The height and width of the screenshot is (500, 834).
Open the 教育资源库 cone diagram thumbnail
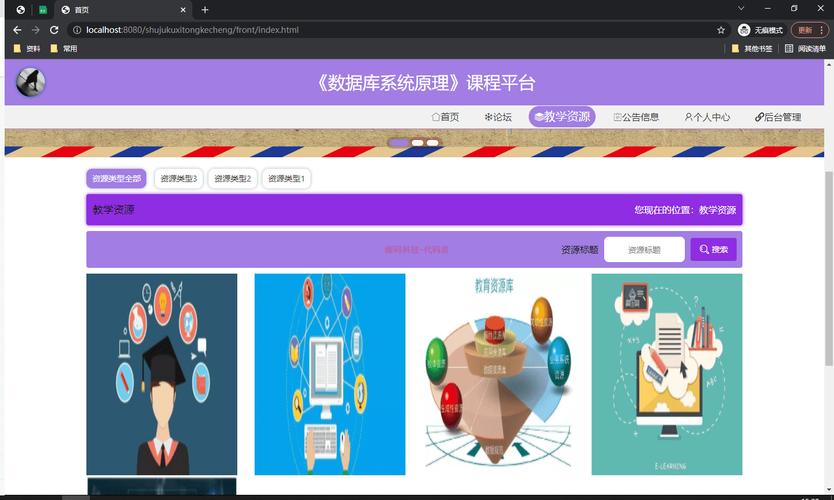tap(498, 374)
